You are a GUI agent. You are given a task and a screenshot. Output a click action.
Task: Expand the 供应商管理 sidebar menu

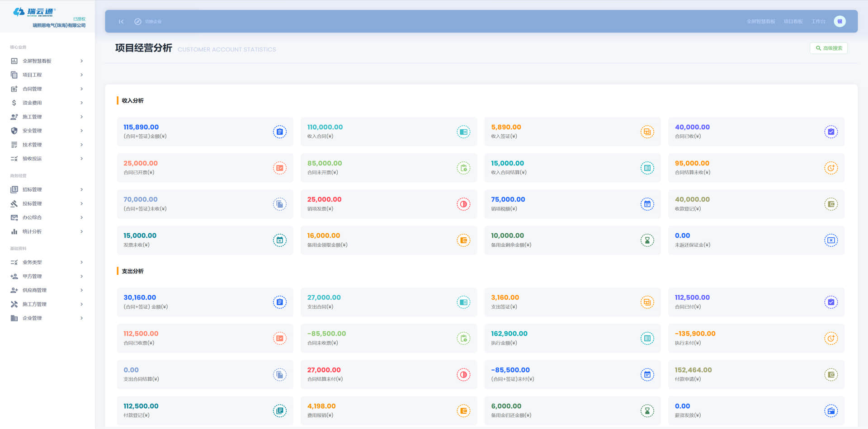coord(47,290)
